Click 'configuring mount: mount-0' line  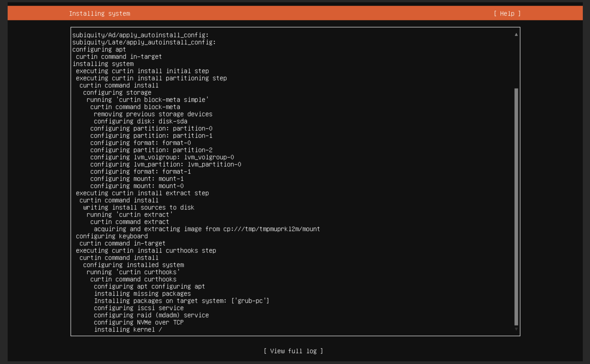pos(137,186)
